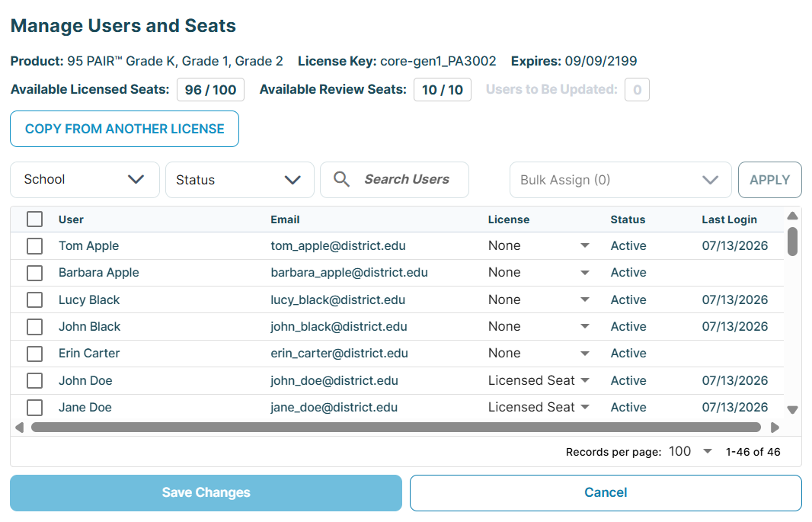The width and height of the screenshot is (812, 522).
Task: Change John Doe's Licensed Seat dropdown
Action: (x=539, y=380)
